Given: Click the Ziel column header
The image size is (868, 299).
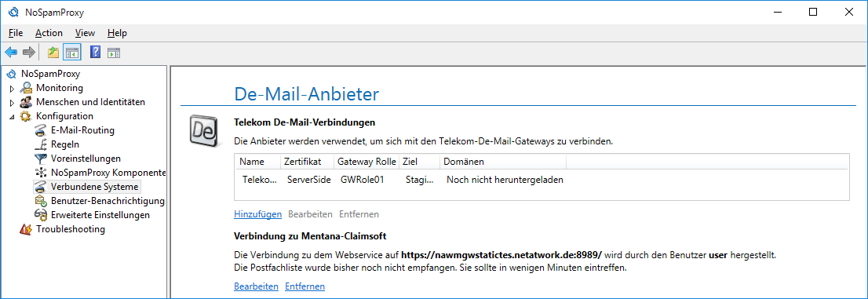Looking at the screenshot, I should pos(420,162).
